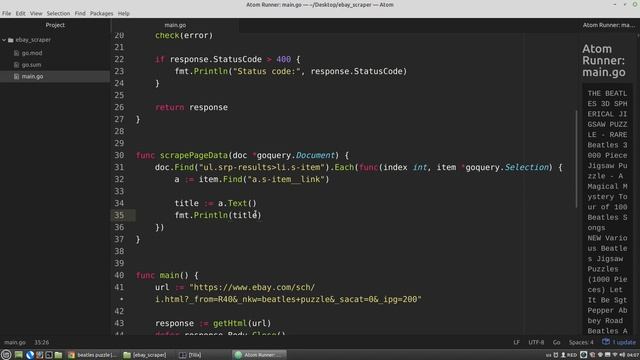Click the network icon in system tray
The width and height of the screenshot is (640, 360).
(615, 355)
